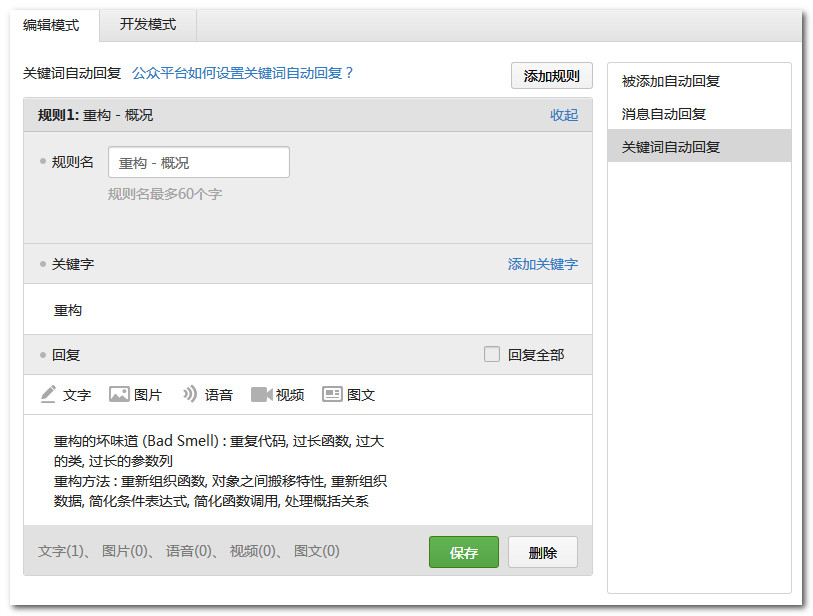Open 关键词自动回复 in sidebar
The width and height of the screenshot is (813, 616).
[699, 147]
